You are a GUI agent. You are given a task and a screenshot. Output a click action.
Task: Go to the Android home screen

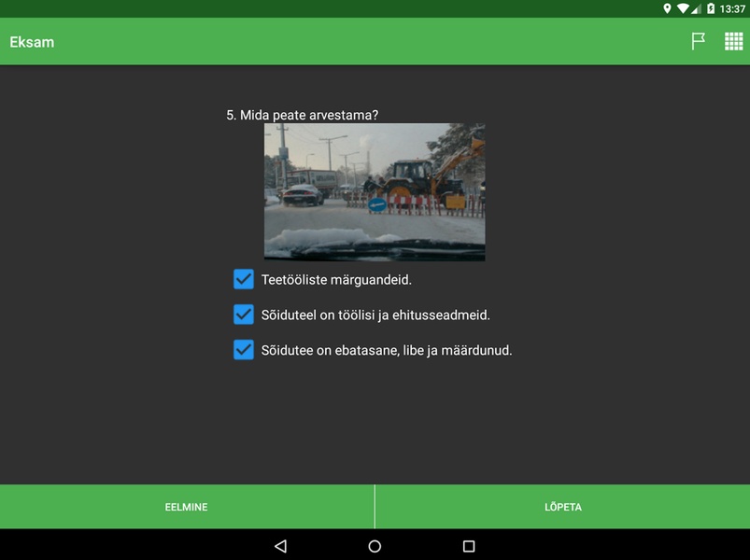[375, 546]
